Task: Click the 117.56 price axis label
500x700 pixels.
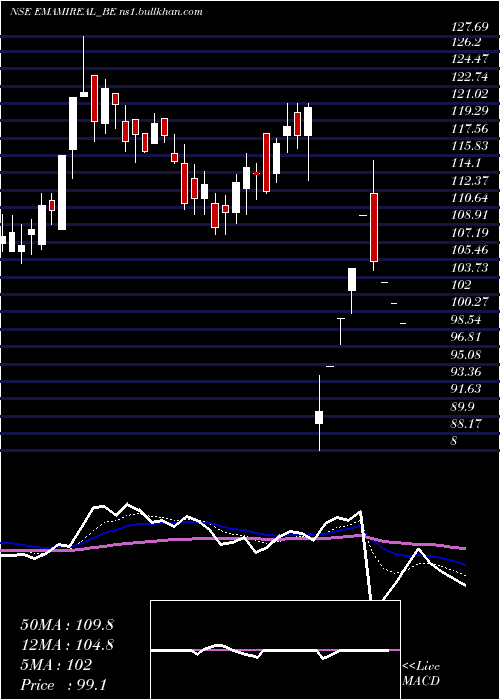Action: tap(470, 129)
